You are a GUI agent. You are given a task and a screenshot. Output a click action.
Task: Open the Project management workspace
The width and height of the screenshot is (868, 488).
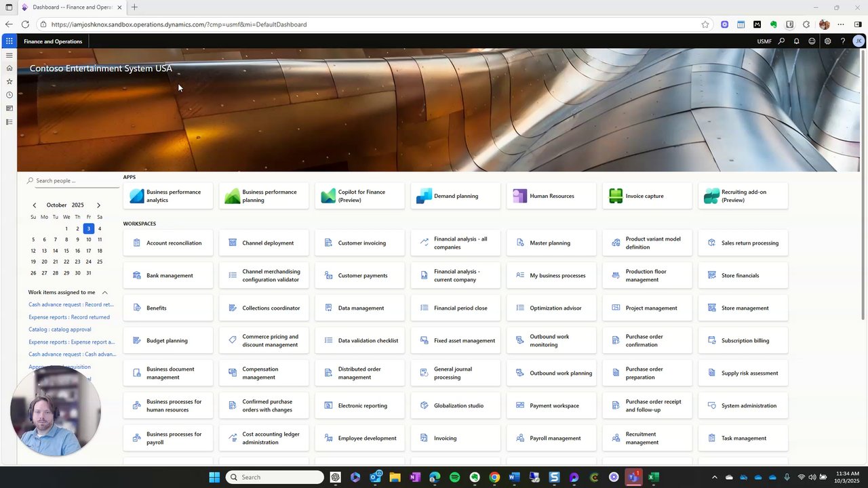click(648, 308)
